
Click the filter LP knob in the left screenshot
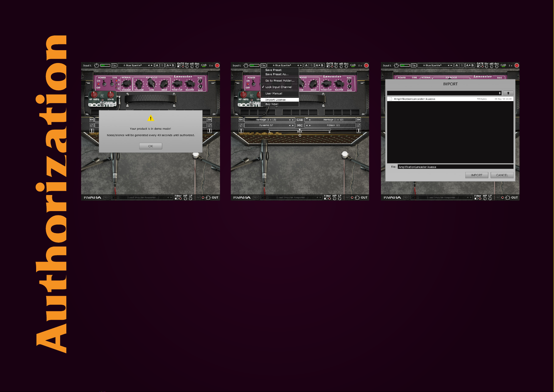[190, 199]
